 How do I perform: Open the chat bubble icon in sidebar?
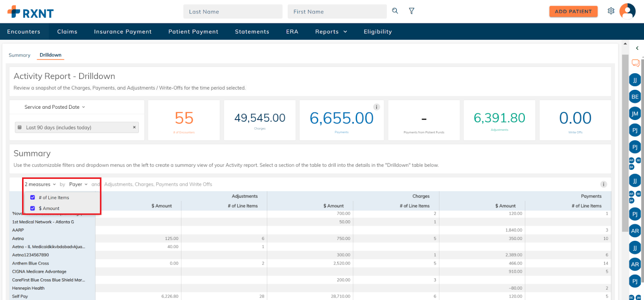[636, 63]
